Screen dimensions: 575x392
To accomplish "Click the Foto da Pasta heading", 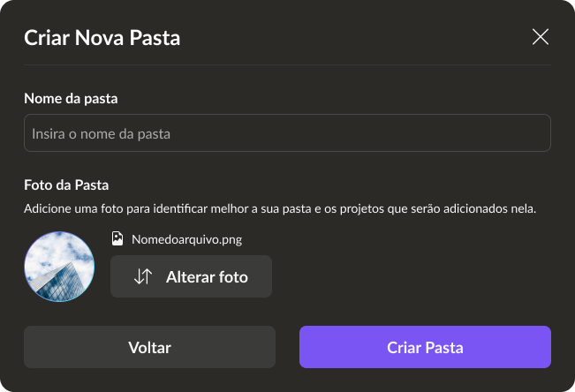I will (66, 185).
